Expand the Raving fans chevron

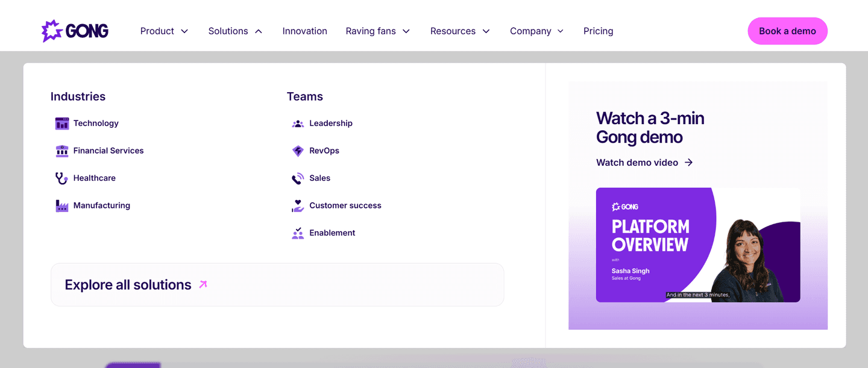pyautogui.click(x=406, y=31)
